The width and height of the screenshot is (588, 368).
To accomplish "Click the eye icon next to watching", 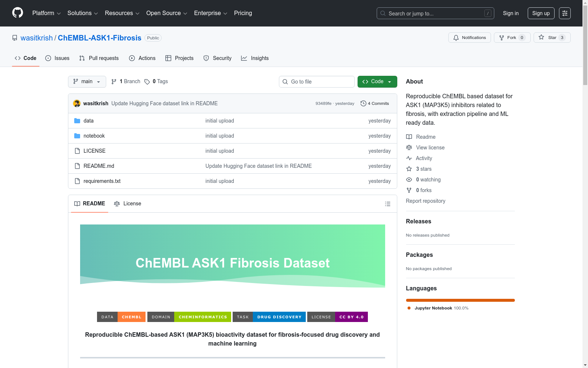I will click(409, 180).
